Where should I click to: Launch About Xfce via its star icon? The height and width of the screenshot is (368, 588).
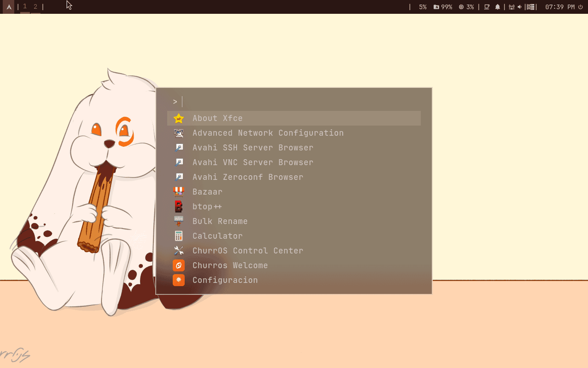179,118
